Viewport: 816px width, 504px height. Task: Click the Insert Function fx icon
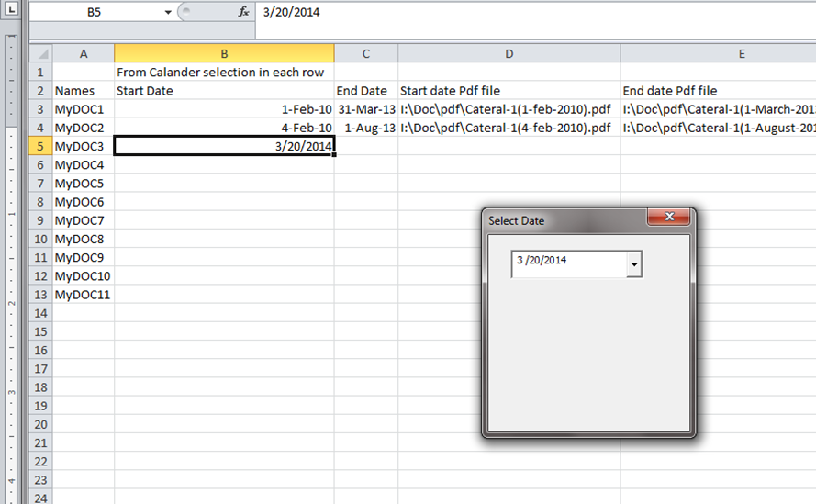243,13
